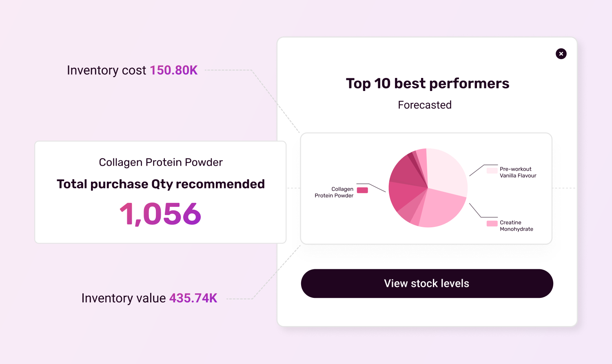Click the View stock levels button
Viewport: 612px width, 364px height.
click(x=427, y=283)
